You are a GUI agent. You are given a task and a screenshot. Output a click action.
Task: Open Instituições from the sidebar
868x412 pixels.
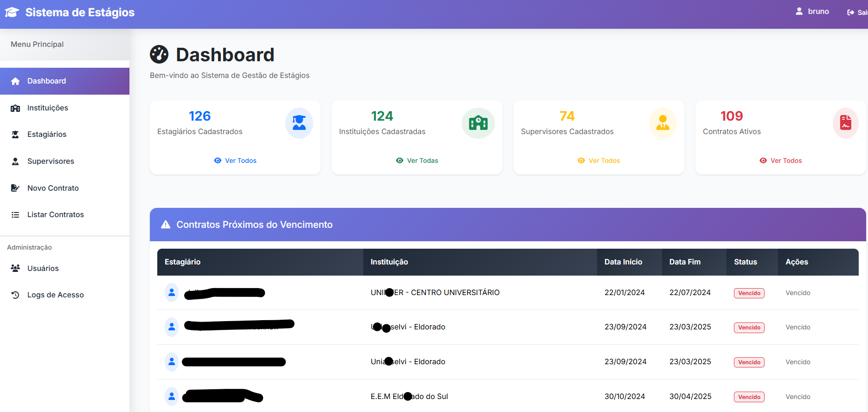pos(47,108)
